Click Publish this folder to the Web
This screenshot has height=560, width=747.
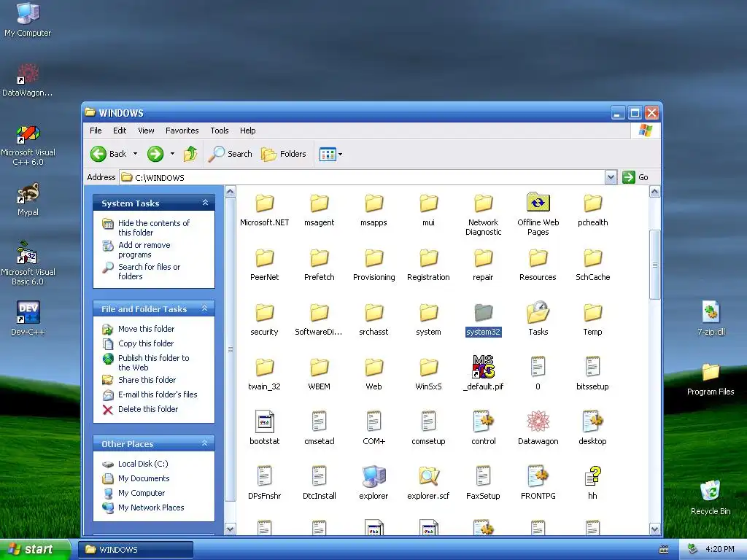pos(153,362)
